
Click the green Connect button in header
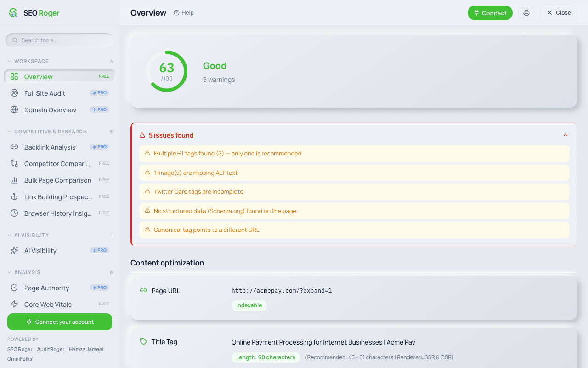tap(490, 13)
